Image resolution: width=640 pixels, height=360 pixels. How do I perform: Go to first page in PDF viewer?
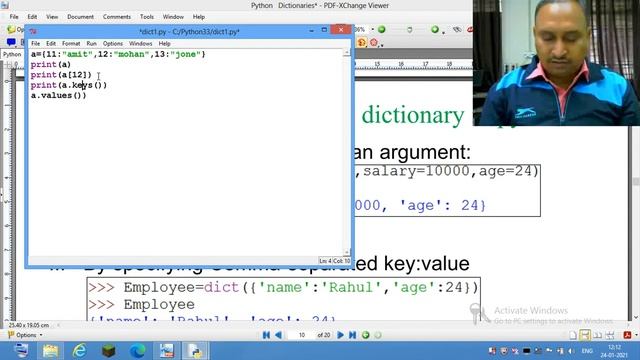pyautogui.click(x=266, y=335)
